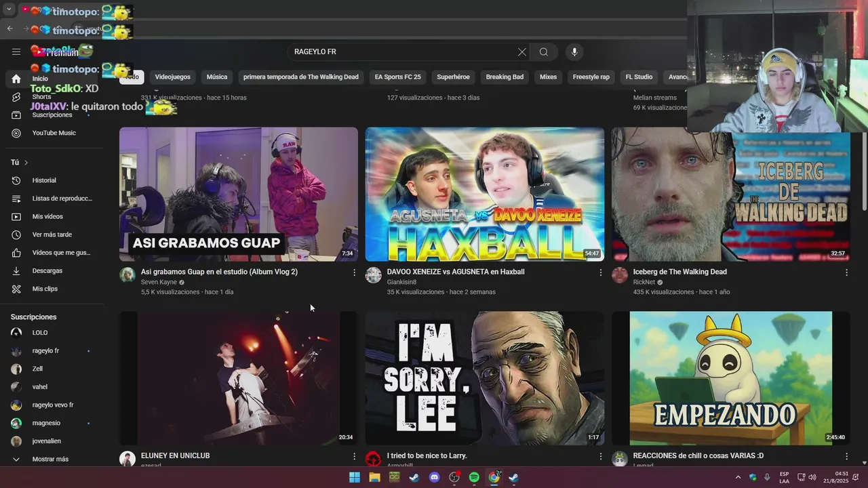Open File Explorer from the taskbar
Viewport: 868px width, 488px height.
[x=374, y=477]
